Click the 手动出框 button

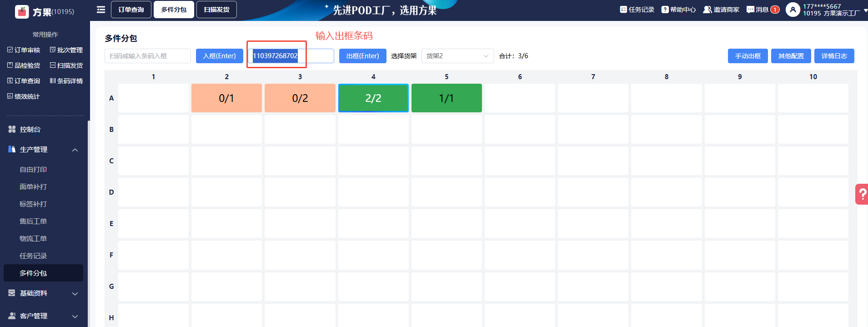tap(748, 56)
